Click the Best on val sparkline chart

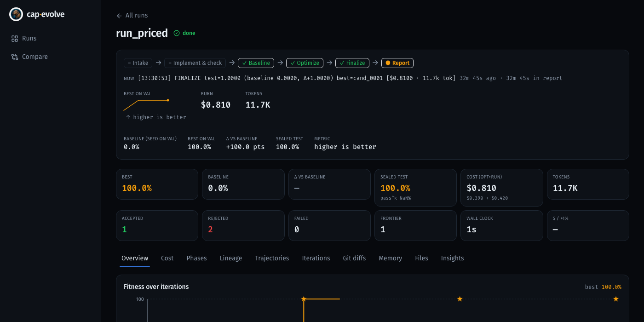coord(146,105)
